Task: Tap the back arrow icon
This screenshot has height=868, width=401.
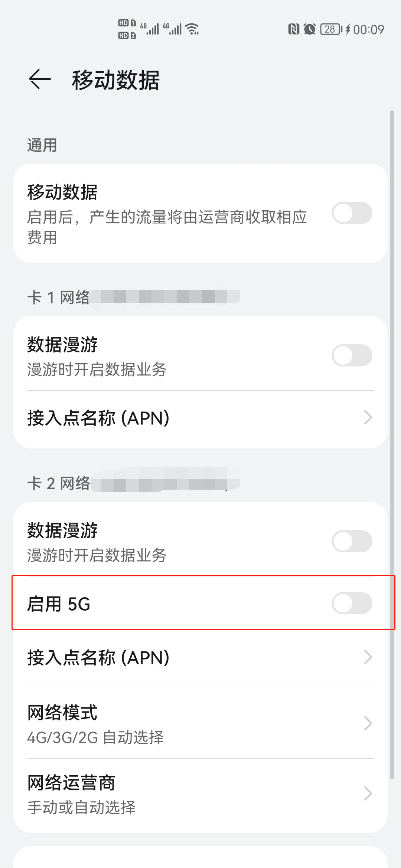Action: click(x=40, y=79)
